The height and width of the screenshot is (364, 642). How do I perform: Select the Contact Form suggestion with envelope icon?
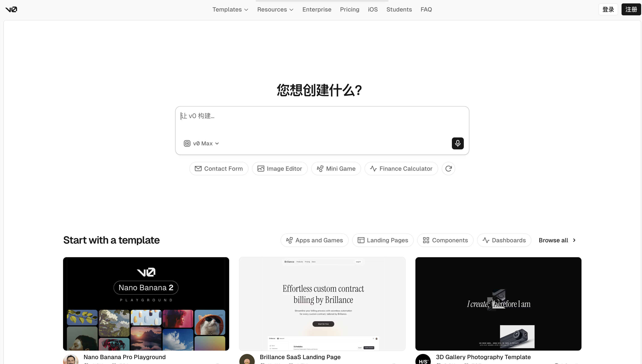(218, 169)
